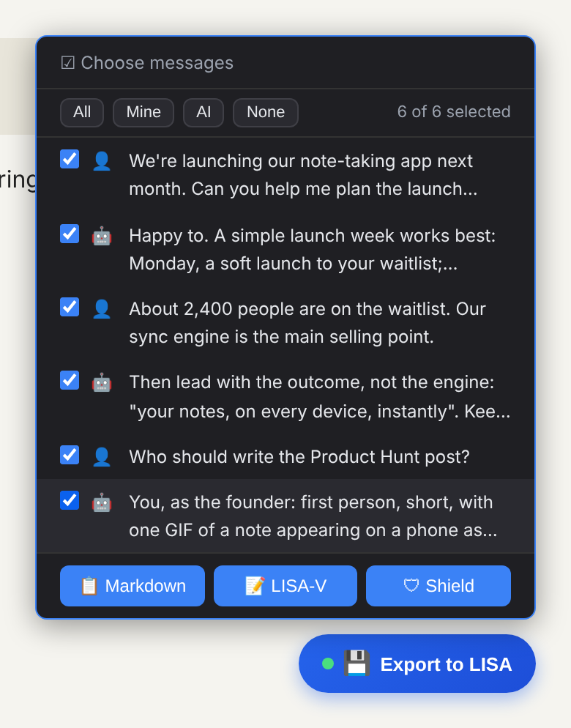Uncheck the "We're launching our note-taking app" message
This screenshot has height=728, width=571.
click(x=70, y=159)
